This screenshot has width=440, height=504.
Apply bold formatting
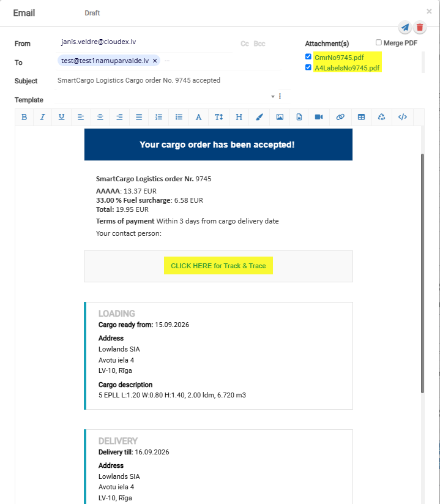[24, 117]
